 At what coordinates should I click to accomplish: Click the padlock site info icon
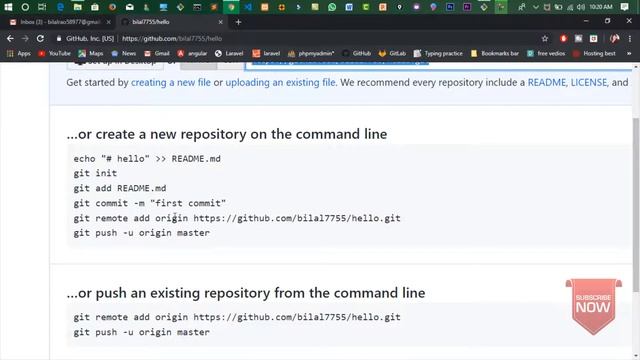59,38
